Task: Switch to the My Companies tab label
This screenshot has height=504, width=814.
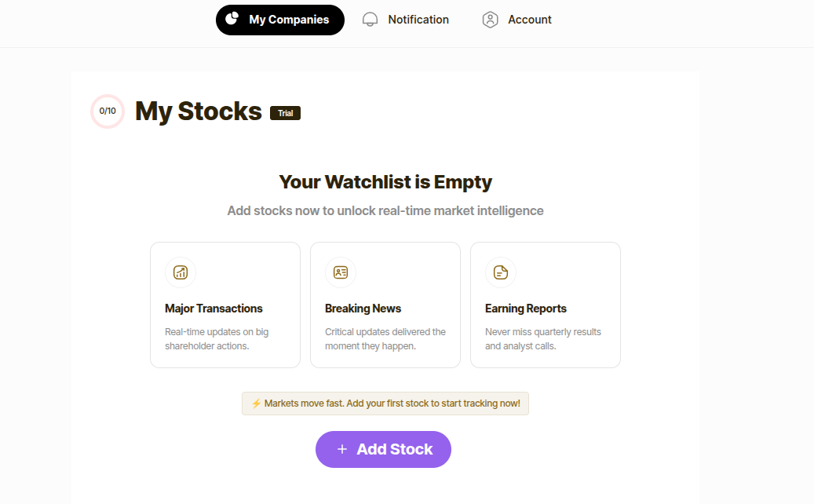Action: pos(289,20)
